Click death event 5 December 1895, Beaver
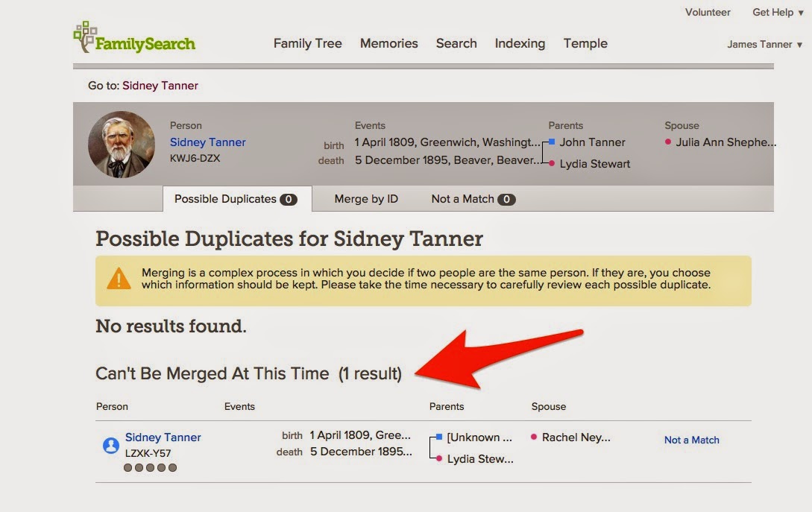The width and height of the screenshot is (812, 512). 447,160
